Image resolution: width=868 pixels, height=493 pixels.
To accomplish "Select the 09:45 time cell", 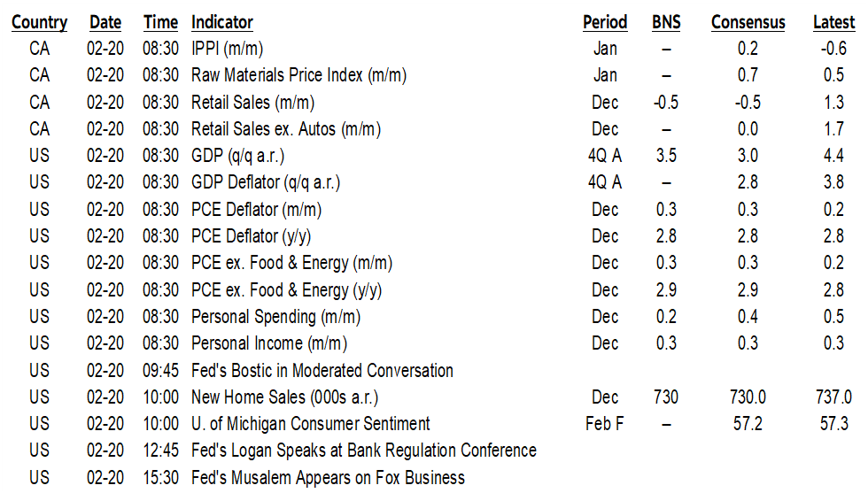I will point(159,370).
